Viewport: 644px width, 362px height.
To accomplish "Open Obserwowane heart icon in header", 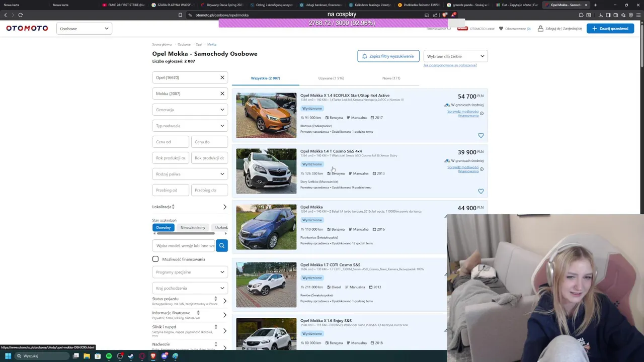I will coord(501,29).
